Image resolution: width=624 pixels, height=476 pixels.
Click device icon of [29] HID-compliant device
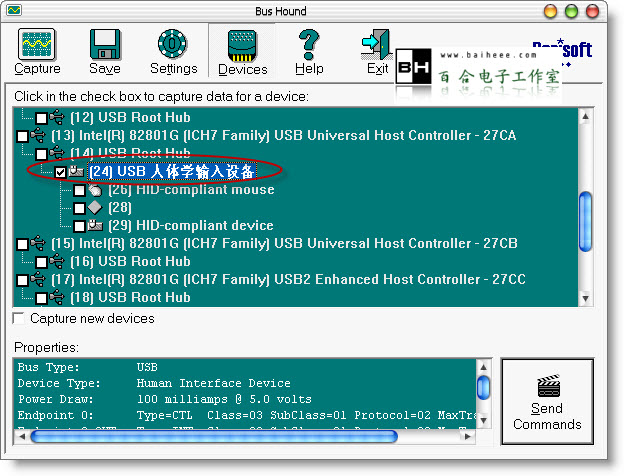(95, 225)
